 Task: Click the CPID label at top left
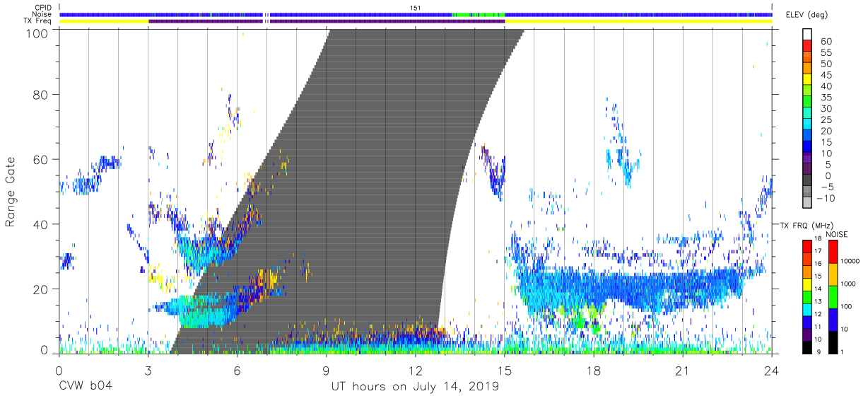point(42,7)
